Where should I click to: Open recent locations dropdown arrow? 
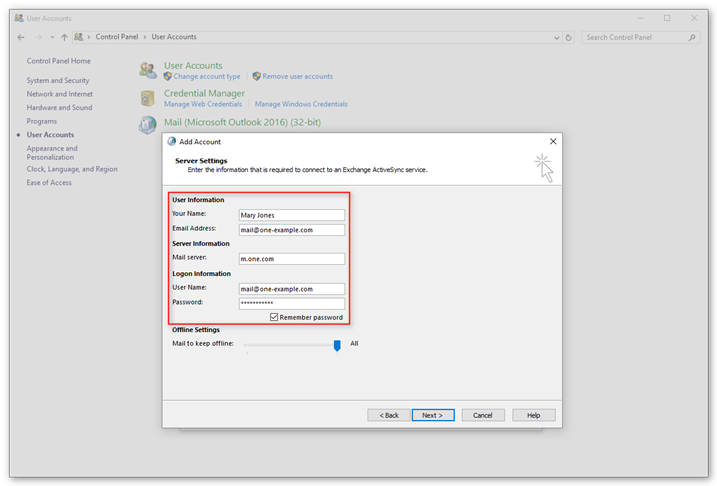click(52, 37)
